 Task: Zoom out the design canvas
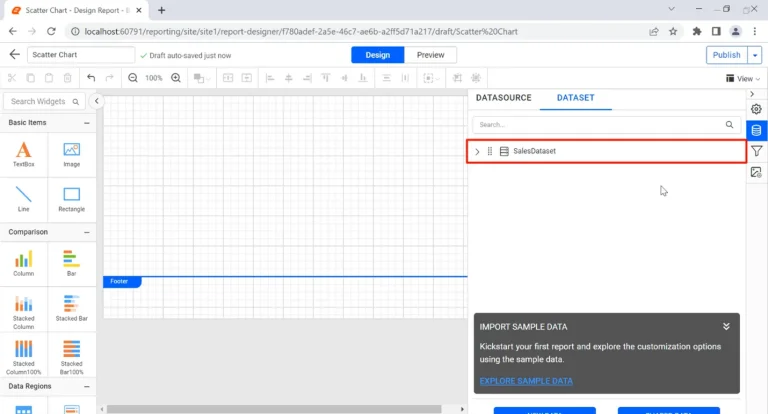[133, 78]
